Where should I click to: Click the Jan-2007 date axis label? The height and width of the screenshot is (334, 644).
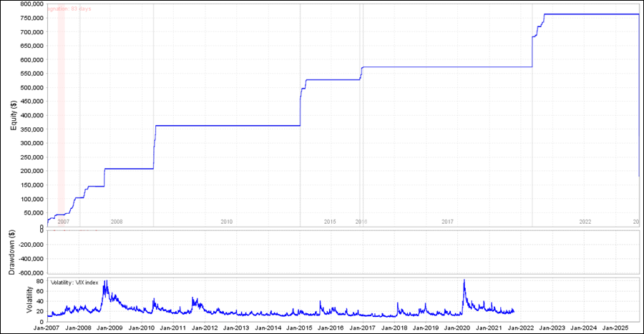coord(47,327)
